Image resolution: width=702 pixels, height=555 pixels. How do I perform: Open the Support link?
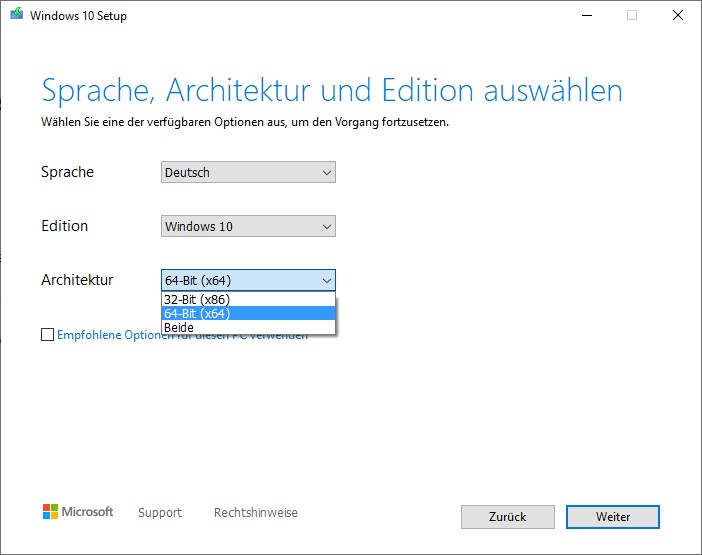click(x=160, y=512)
